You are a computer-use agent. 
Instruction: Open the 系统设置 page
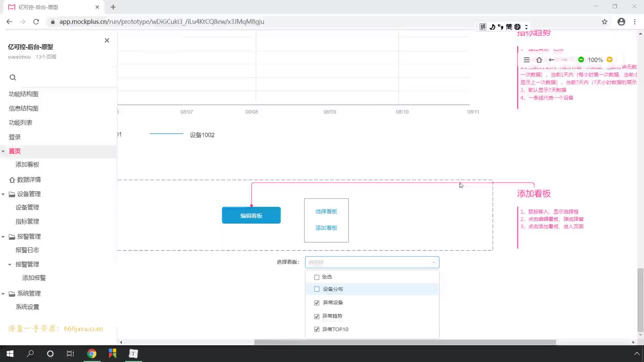pyautogui.click(x=27, y=307)
